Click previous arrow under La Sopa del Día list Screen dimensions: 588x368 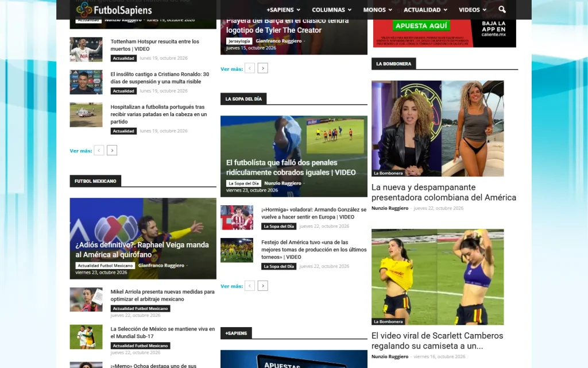pyautogui.click(x=250, y=286)
